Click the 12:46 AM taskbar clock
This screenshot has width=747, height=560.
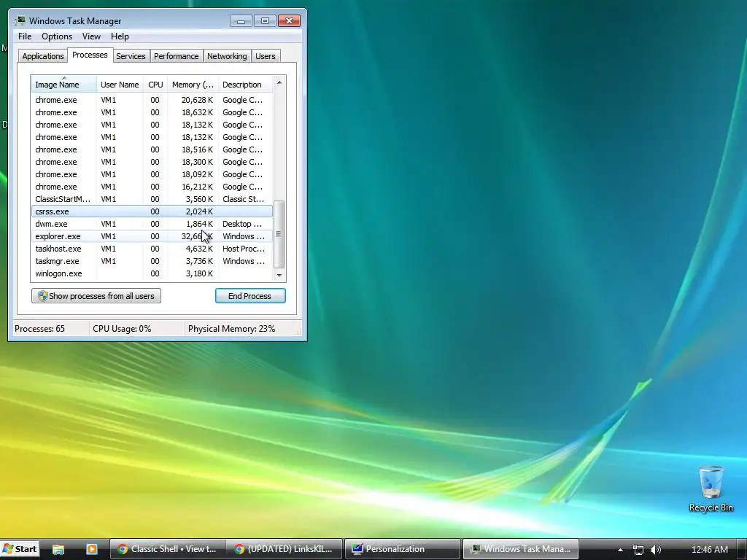[x=709, y=550]
